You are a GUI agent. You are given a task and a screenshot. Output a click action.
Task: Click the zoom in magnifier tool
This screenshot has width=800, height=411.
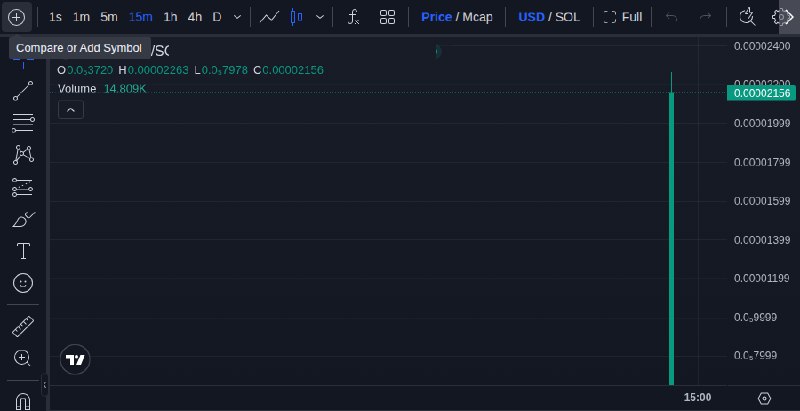tap(22, 358)
